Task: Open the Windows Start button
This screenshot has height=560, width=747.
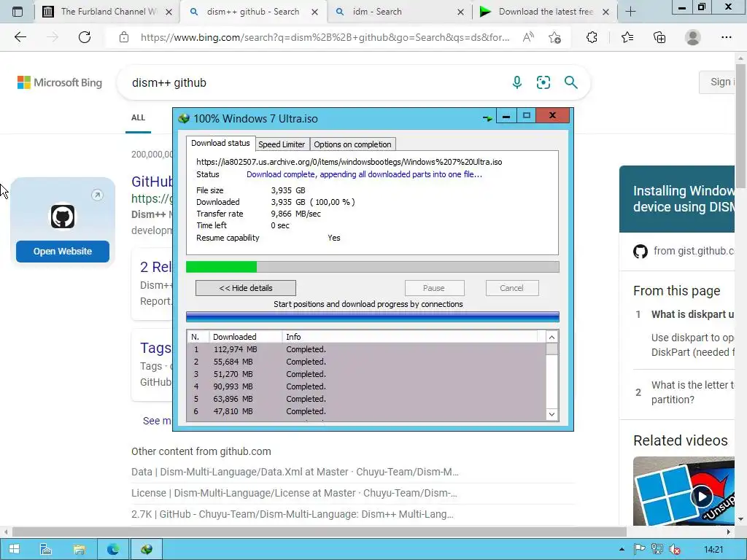Action: point(15,549)
